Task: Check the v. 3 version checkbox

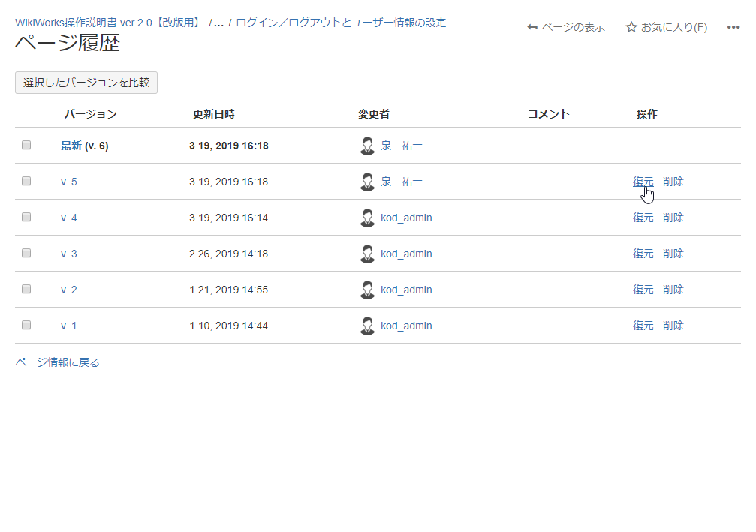Action: (x=26, y=253)
